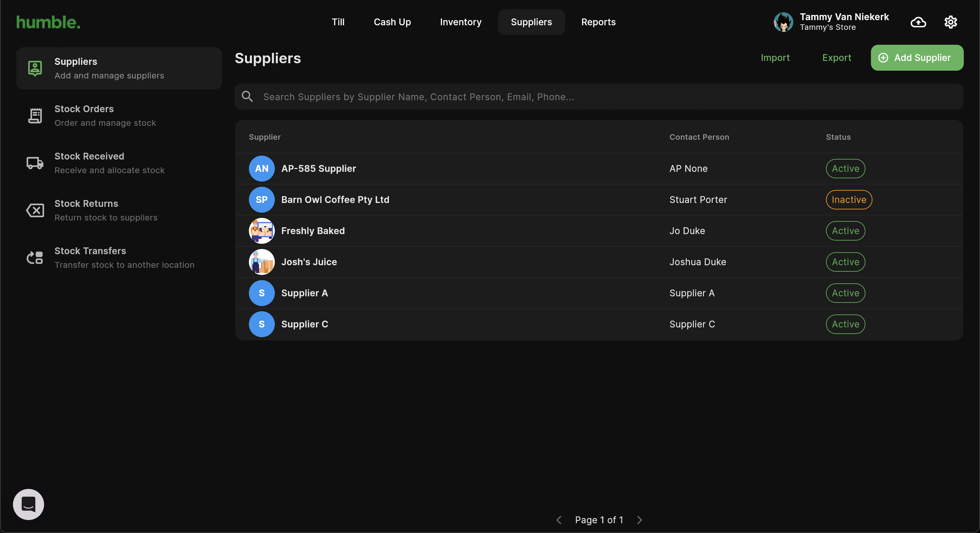Viewport: 980px width, 533px height.
Task: Click the S avatar for Supplier A
Action: [x=262, y=293]
